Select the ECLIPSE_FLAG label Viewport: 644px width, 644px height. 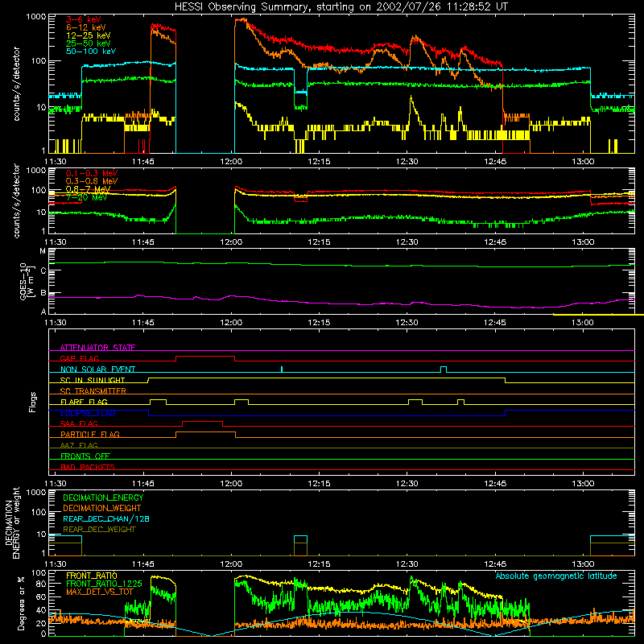point(88,413)
